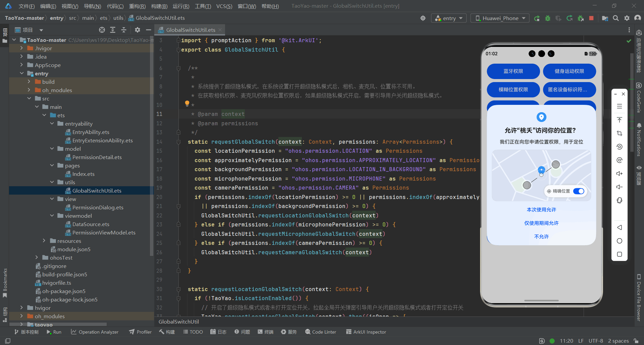
Task: Expand the resources folder
Action: click(x=44, y=241)
